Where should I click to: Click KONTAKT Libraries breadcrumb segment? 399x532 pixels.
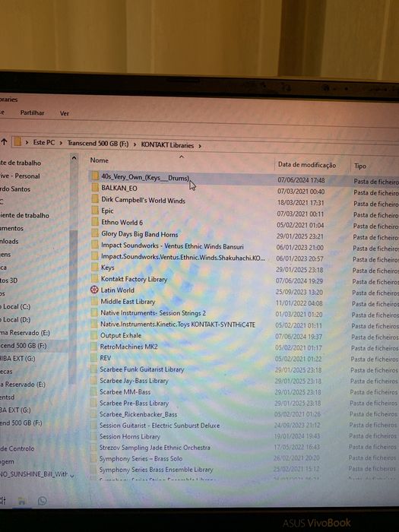pyautogui.click(x=167, y=145)
